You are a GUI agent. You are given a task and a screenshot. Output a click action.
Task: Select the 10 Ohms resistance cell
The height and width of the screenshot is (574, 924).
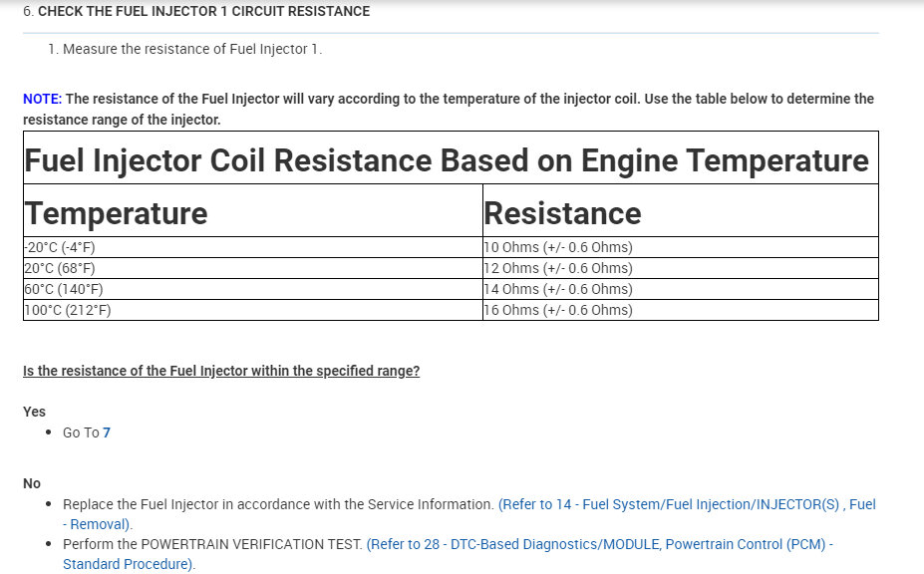pyautogui.click(x=558, y=247)
